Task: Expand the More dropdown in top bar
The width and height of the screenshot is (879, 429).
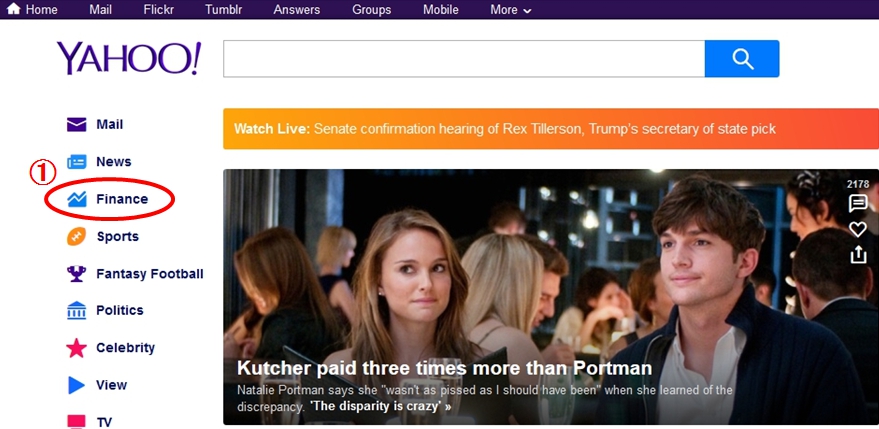Action: (510, 10)
